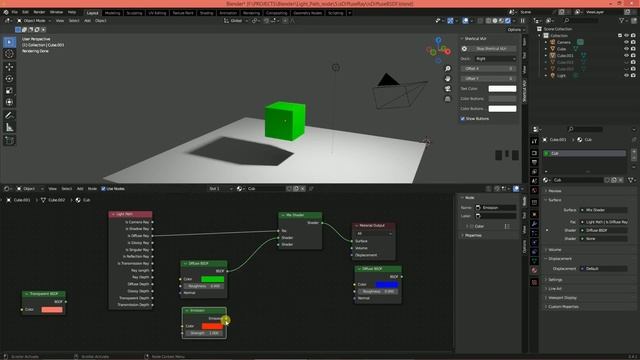Select the Cursor tool in the viewport toolbar

pos(9,54)
